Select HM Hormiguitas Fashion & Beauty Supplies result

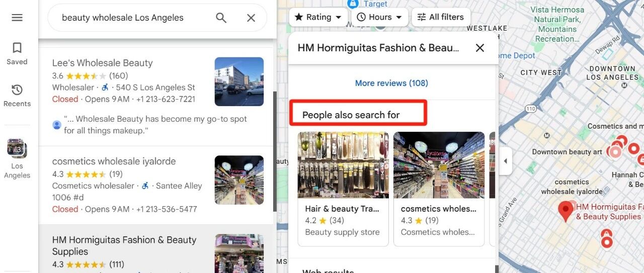[156, 249]
